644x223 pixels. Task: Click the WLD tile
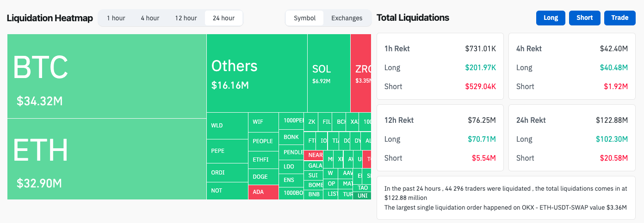click(227, 126)
